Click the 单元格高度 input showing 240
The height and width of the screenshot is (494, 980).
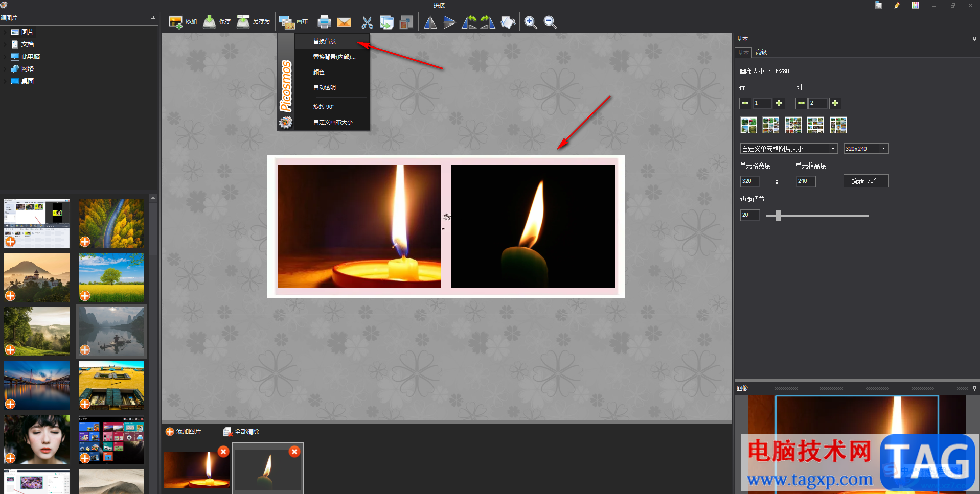pos(806,181)
